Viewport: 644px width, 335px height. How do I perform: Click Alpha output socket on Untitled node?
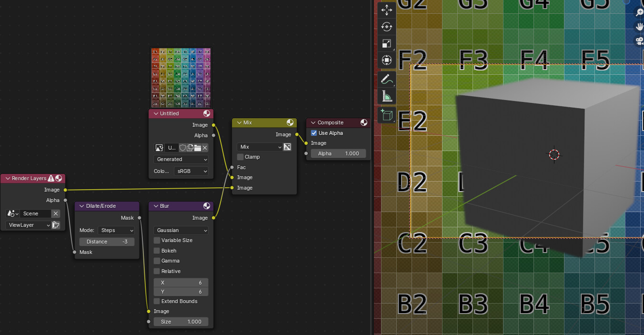click(x=213, y=135)
